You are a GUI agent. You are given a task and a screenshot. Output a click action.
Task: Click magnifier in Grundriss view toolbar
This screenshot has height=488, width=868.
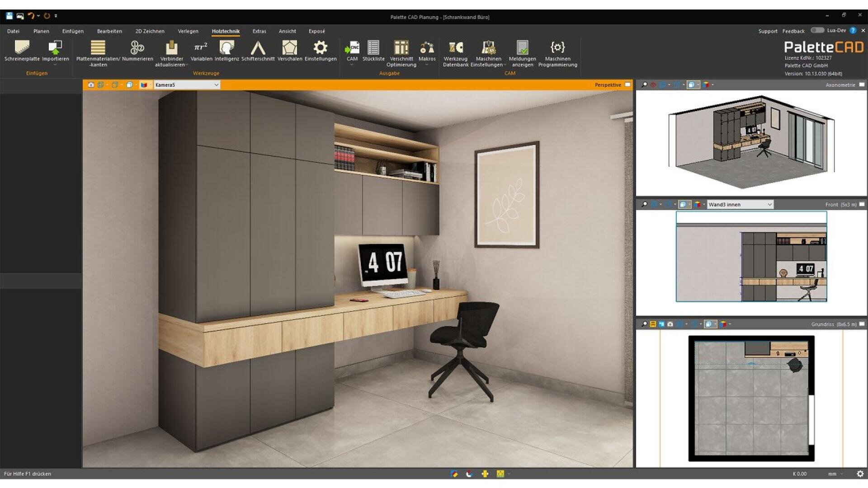click(x=644, y=324)
